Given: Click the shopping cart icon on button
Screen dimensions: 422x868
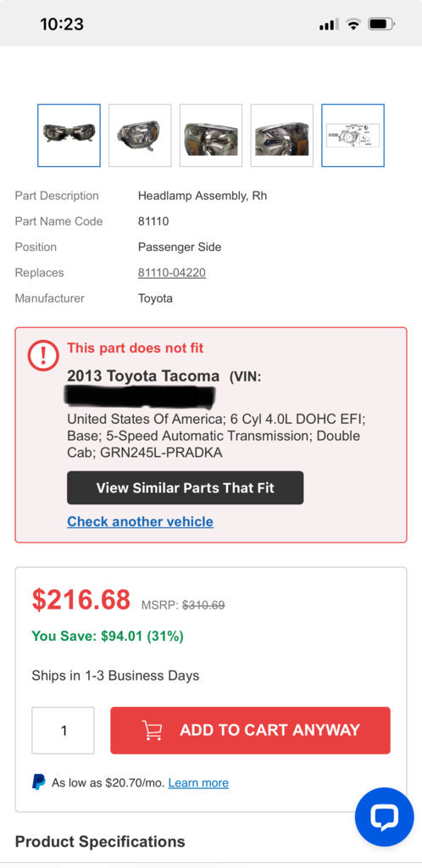Looking at the screenshot, I should pos(152,730).
